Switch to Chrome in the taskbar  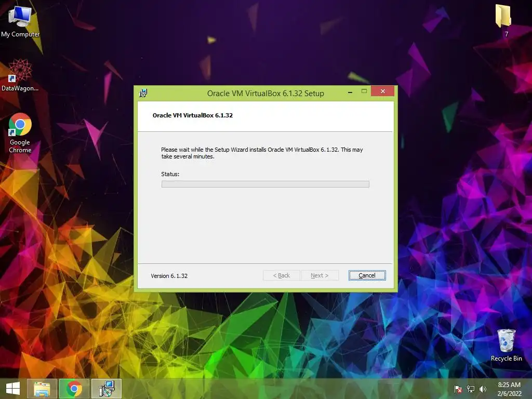74,389
